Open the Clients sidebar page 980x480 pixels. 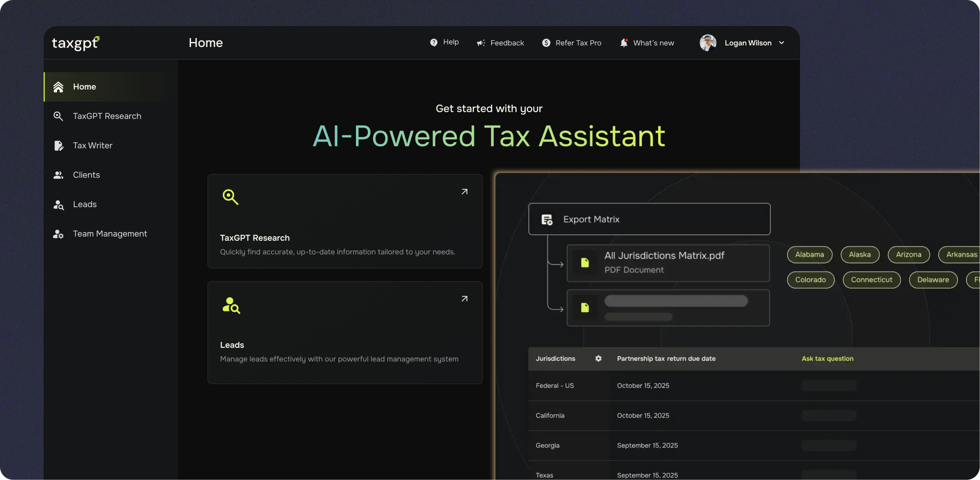[86, 175]
